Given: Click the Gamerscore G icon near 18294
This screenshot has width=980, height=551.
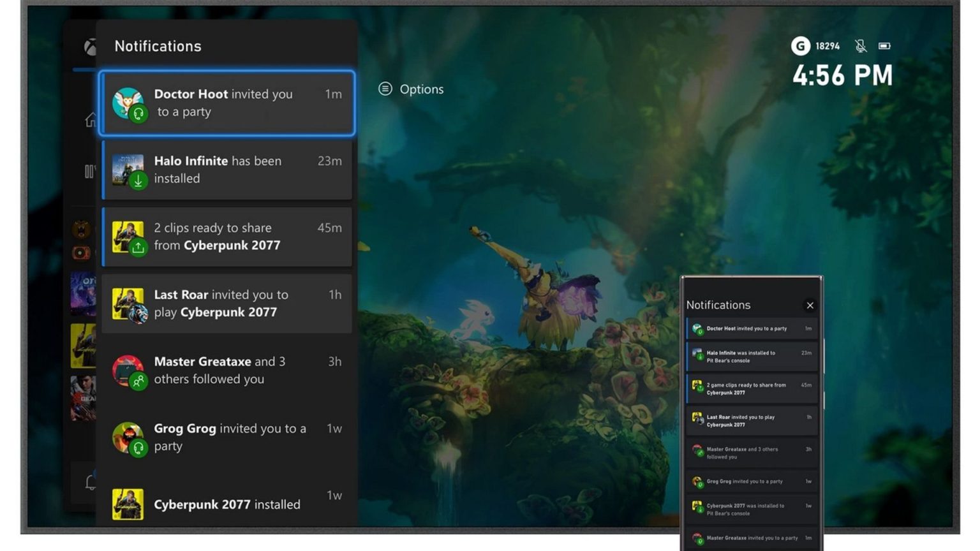Looking at the screenshot, I should coord(800,46).
